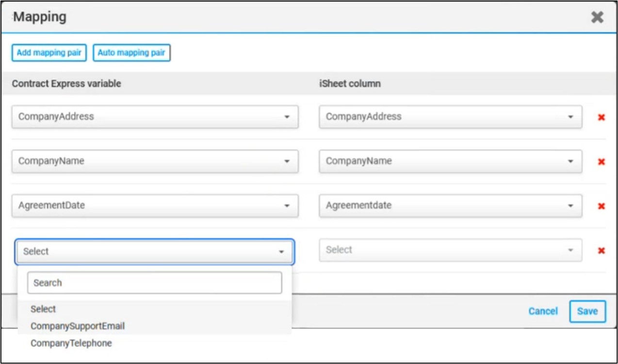Remove the CompanyAddress mapping pair row

[x=601, y=117]
